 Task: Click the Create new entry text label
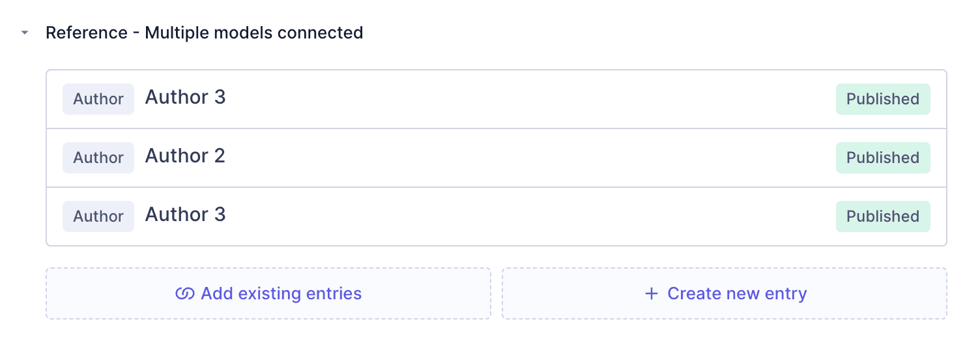[x=737, y=294]
